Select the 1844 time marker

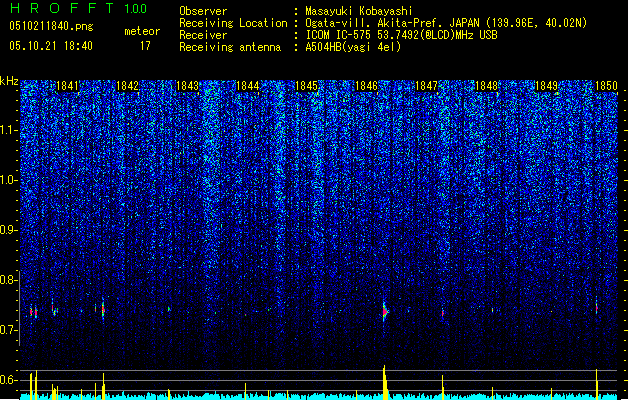248,86
